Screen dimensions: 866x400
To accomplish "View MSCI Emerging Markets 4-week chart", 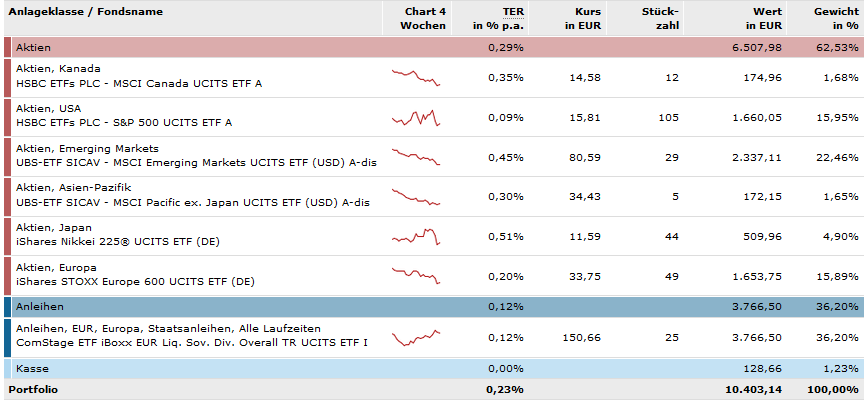I will [x=416, y=157].
